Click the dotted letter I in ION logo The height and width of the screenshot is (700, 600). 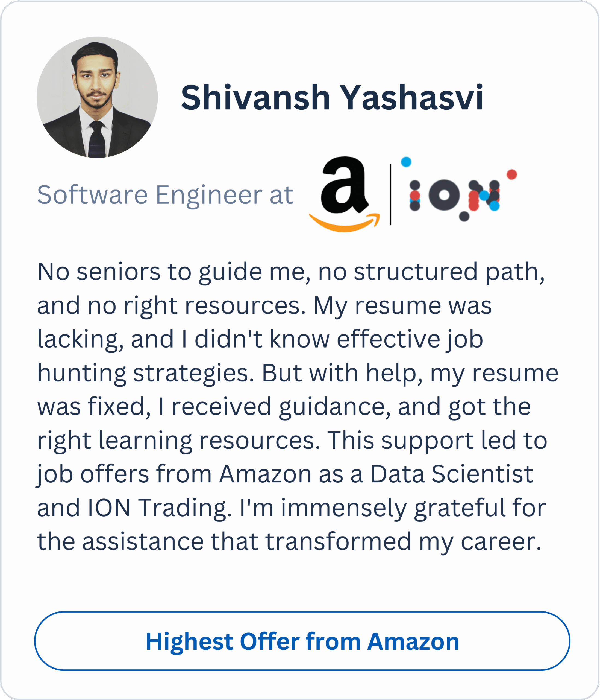click(x=415, y=195)
